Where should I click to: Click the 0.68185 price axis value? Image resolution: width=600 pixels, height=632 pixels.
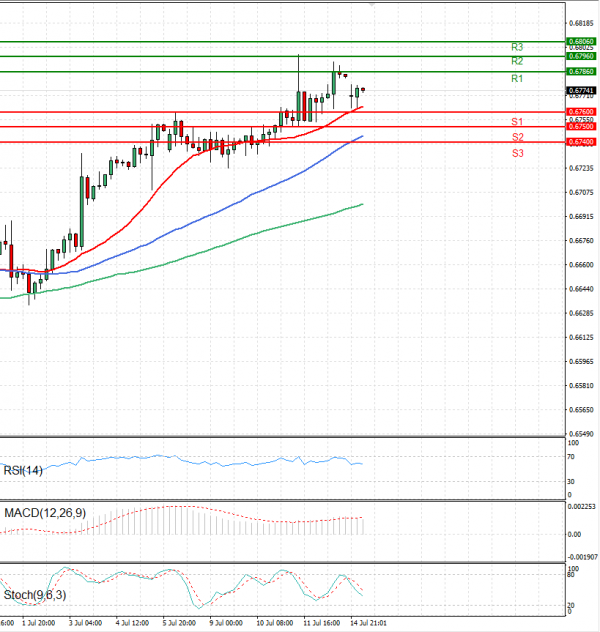(x=581, y=23)
